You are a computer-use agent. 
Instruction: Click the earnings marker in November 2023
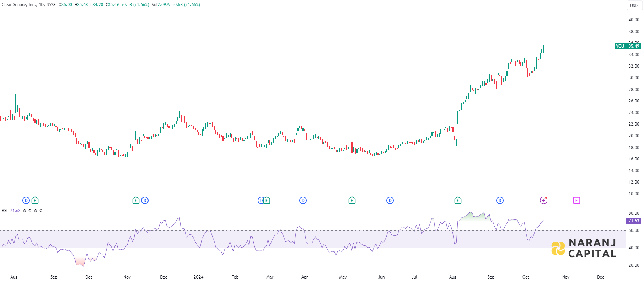136,201
